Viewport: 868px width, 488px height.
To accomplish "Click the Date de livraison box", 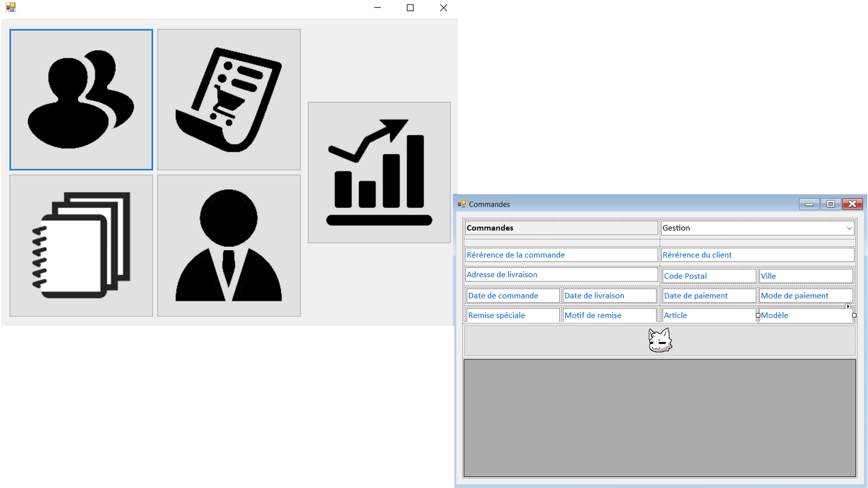I will point(609,296).
